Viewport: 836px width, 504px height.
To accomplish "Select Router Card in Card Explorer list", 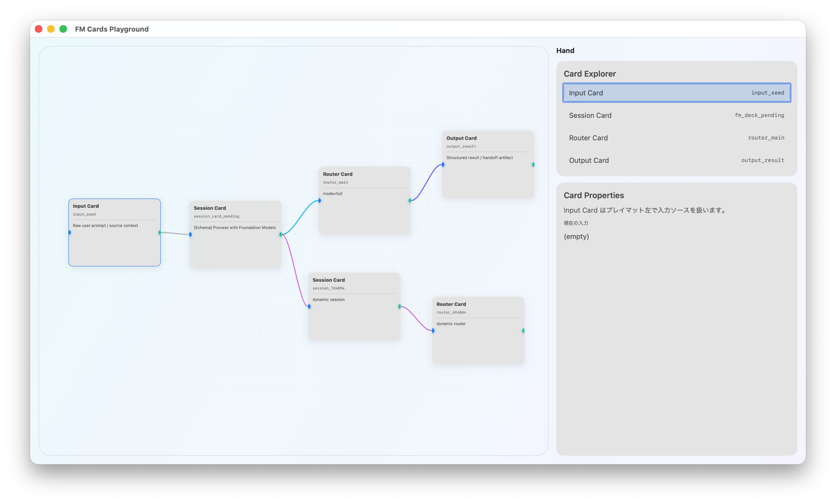I will pyautogui.click(x=676, y=138).
